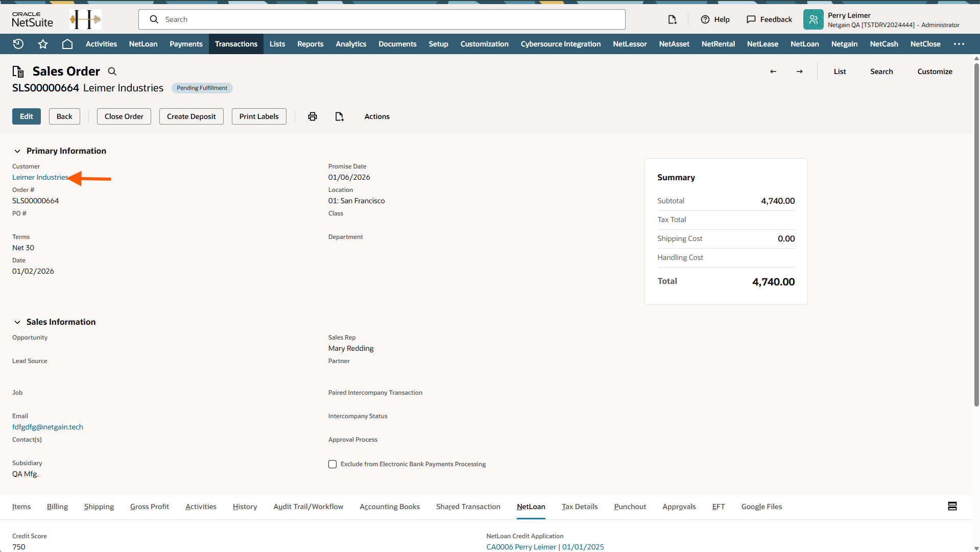980x552 pixels.
Task: Open the subtab layout icon
Action: [952, 506]
